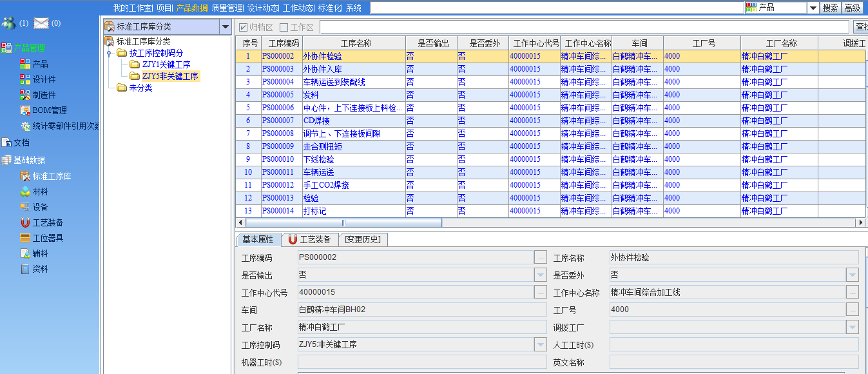Click the top search input field
The height and width of the screenshot is (374, 868).
point(556,8)
